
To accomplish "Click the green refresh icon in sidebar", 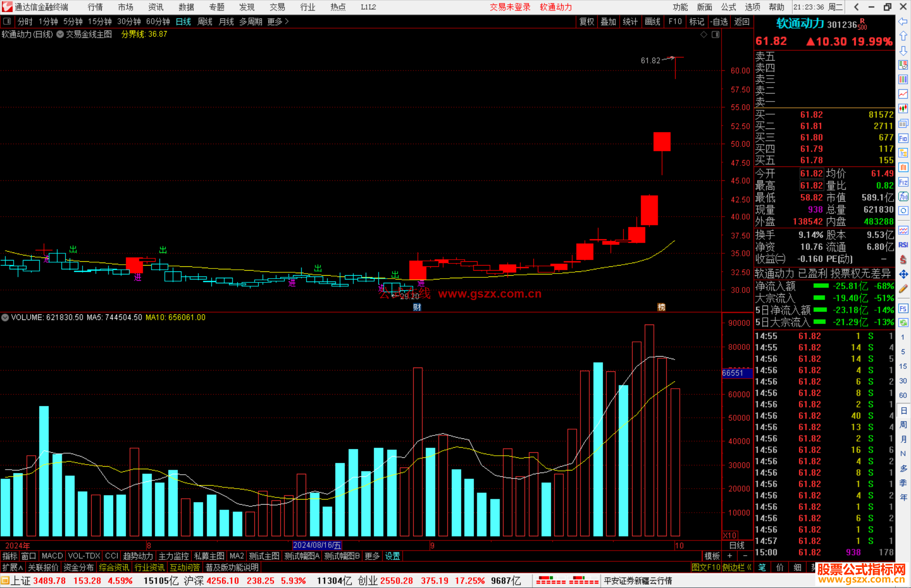I will pyautogui.click(x=903, y=323).
